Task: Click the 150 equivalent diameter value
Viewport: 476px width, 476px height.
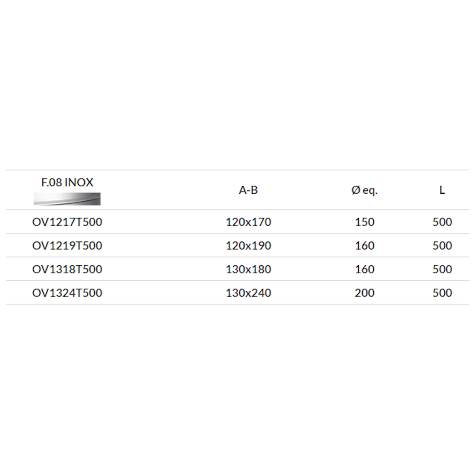Action: click(x=365, y=222)
